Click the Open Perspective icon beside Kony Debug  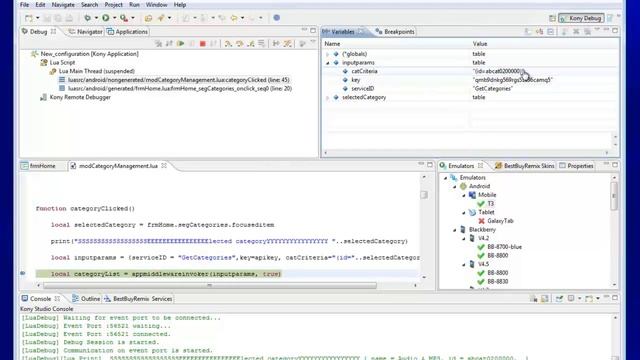point(552,18)
